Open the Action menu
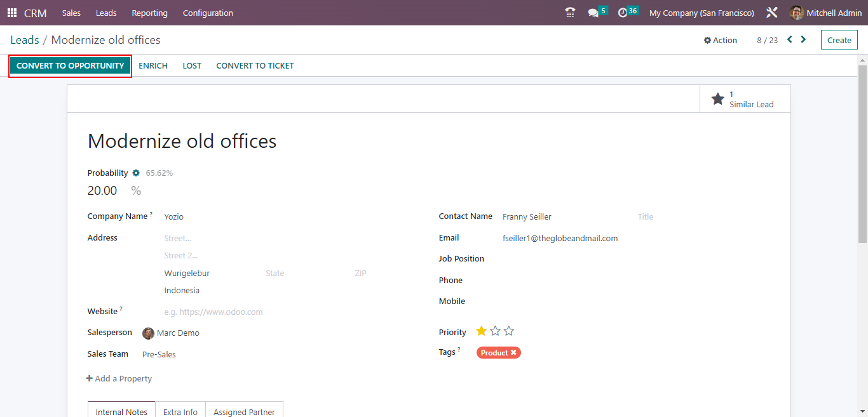Screen dimensions: 868x417 tap(720, 39)
